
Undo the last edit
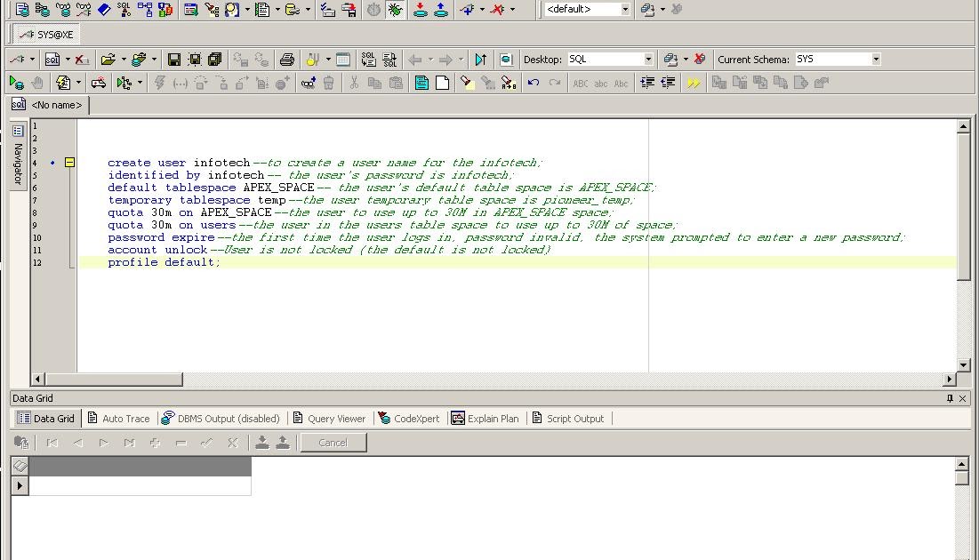coord(533,82)
